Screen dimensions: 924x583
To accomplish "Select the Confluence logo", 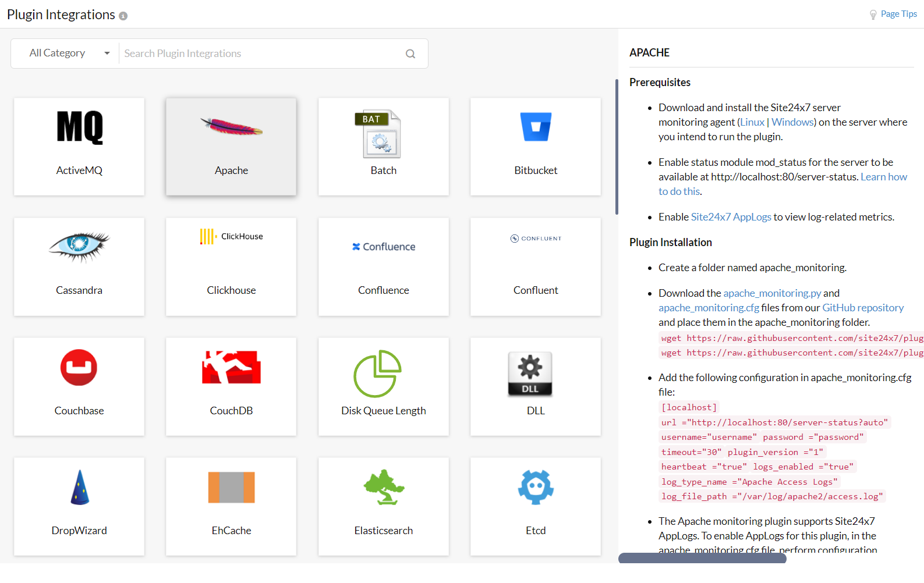I will click(384, 247).
